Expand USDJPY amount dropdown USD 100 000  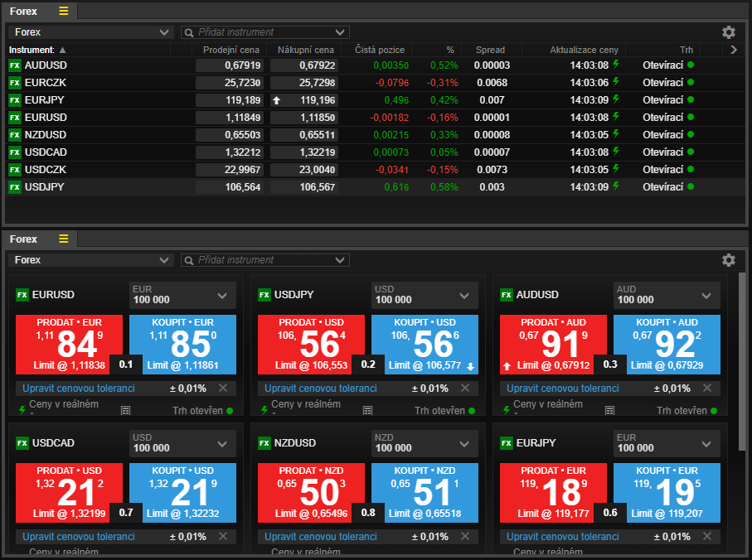coord(425,295)
